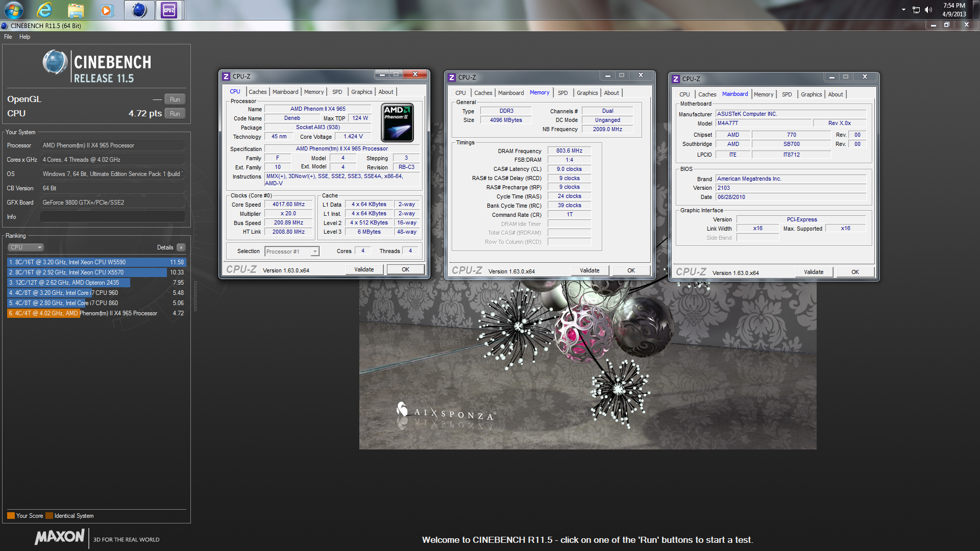Launch Windows Media Player from taskbar
Image resolution: width=980 pixels, height=551 pixels.
[x=106, y=10]
